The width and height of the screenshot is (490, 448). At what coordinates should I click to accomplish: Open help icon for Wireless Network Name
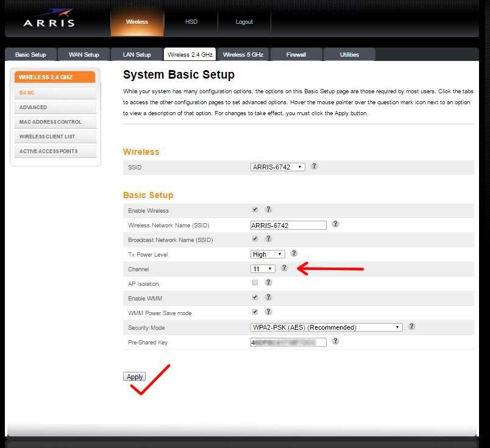[x=335, y=224]
